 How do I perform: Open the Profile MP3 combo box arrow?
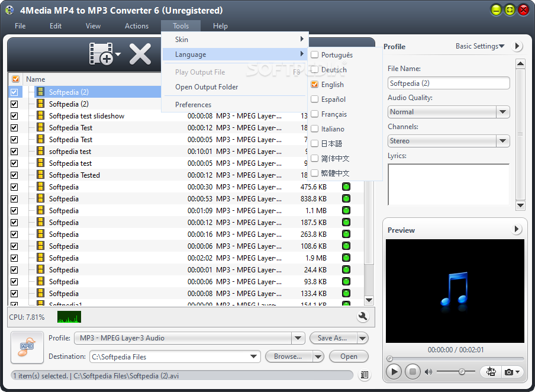coord(298,338)
